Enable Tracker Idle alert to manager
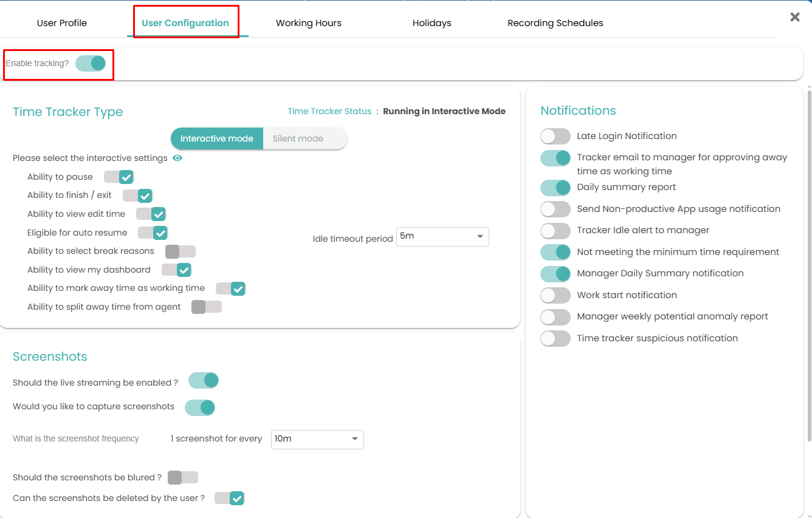This screenshot has height=518, width=812. pyautogui.click(x=556, y=230)
